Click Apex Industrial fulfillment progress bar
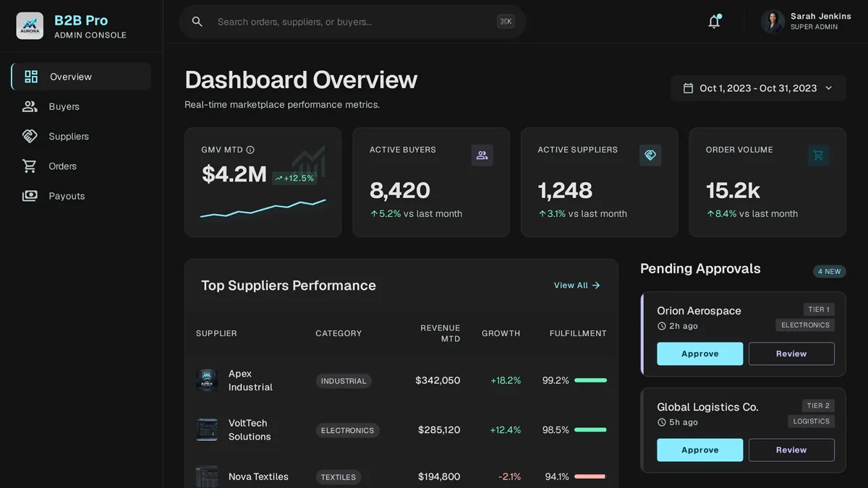The image size is (868, 488). [x=590, y=380]
